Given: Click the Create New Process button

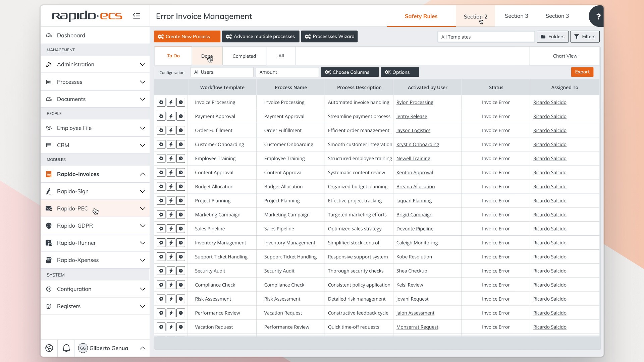Looking at the screenshot, I should [187, 37].
